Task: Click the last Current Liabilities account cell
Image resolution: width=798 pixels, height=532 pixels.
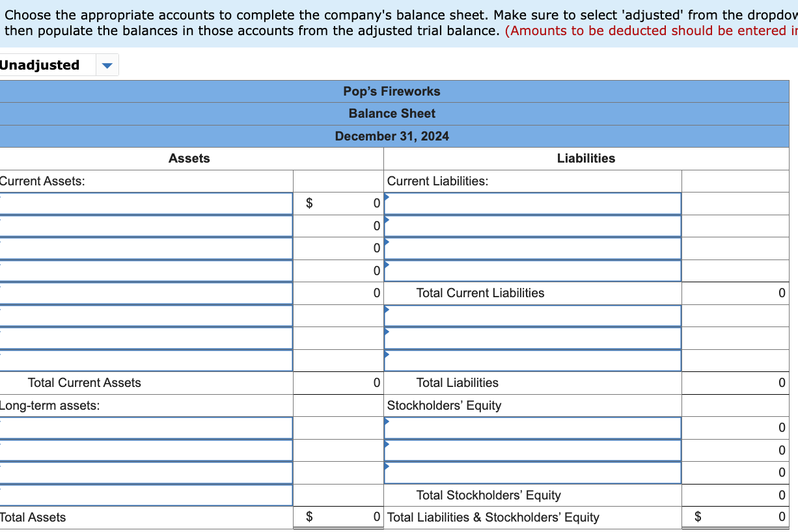Action: [532, 271]
